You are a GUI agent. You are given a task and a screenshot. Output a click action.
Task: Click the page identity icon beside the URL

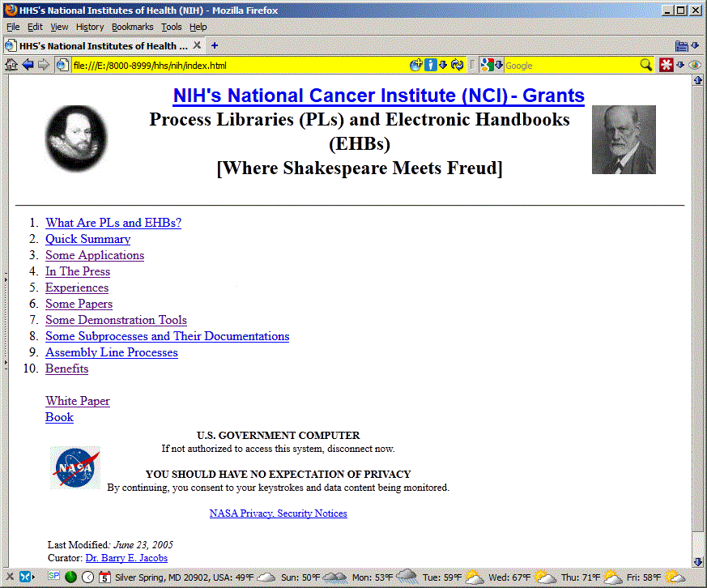[62, 66]
